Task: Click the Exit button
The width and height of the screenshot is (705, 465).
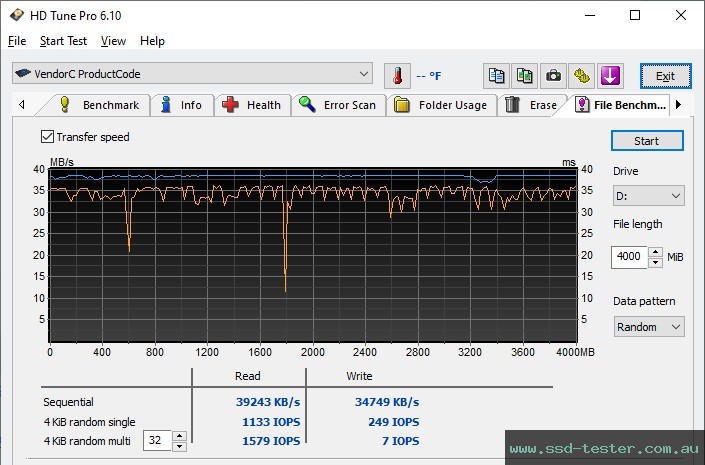Action: pyautogui.click(x=665, y=76)
